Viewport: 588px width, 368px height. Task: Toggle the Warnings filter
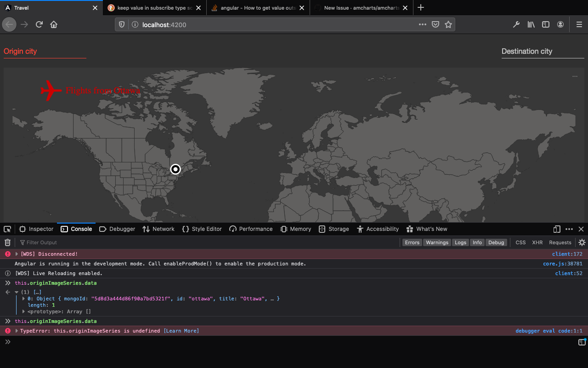(x=437, y=242)
